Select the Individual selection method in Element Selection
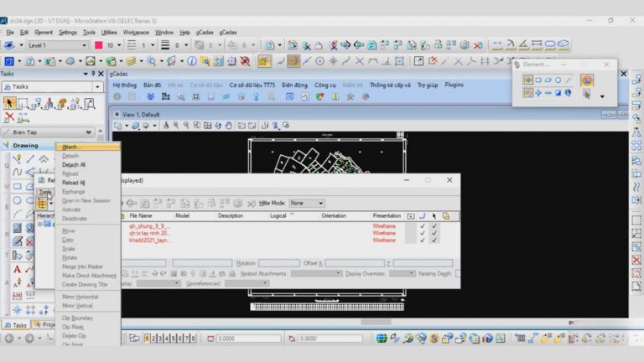 pyautogui.click(x=528, y=80)
